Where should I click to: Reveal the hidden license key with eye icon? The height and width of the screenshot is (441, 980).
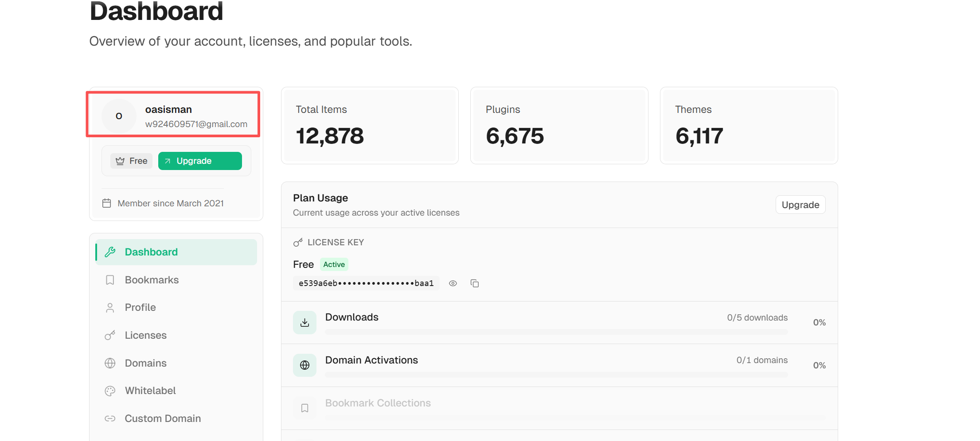453,283
